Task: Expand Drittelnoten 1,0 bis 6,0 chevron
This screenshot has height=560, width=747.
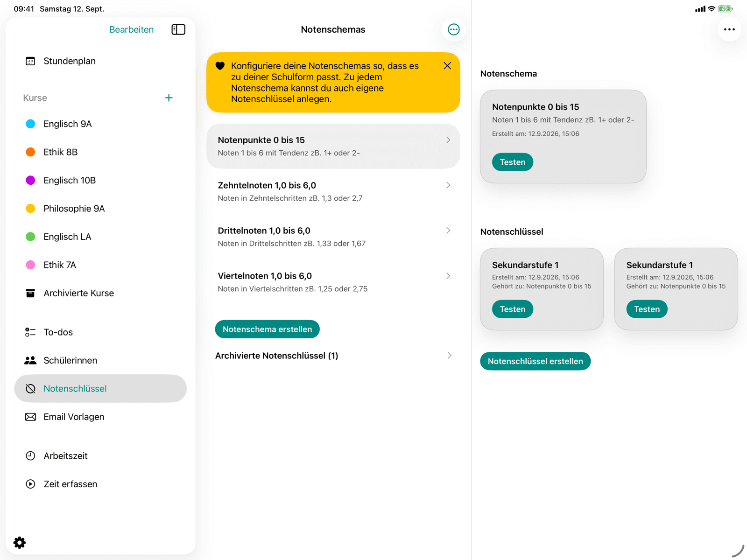Action: click(x=448, y=231)
